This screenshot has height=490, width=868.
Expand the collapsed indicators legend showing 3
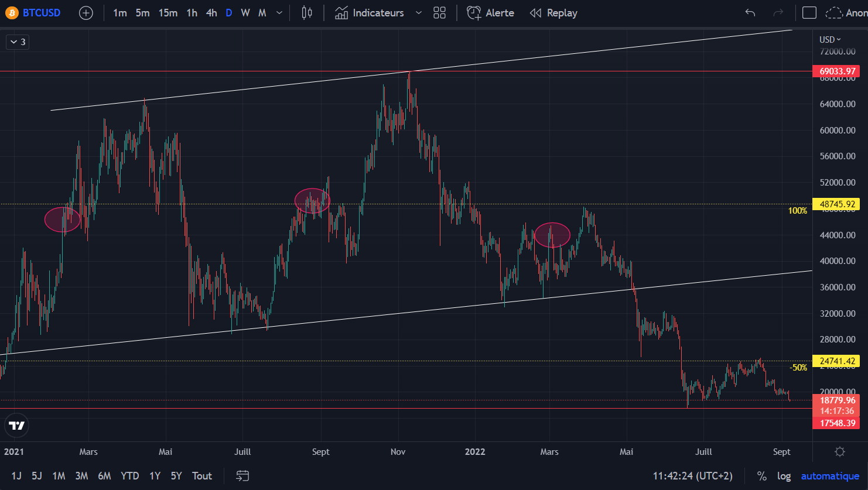[18, 42]
